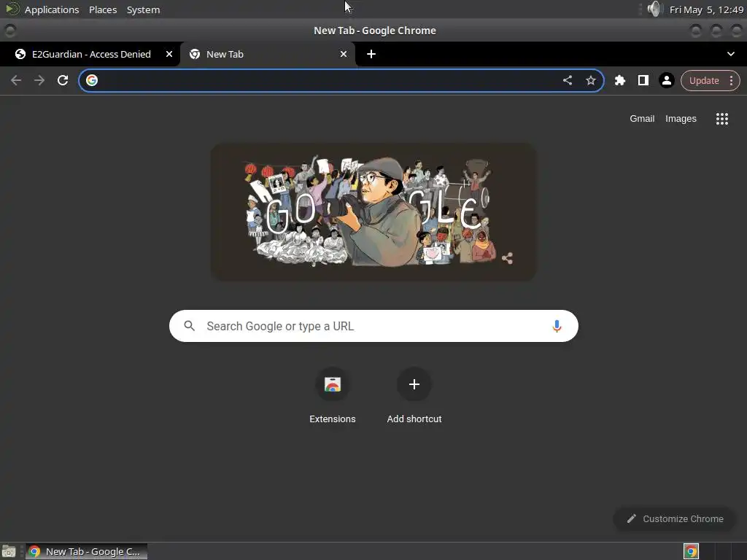Share this page from the address bar
The width and height of the screenshot is (747, 560).
click(567, 80)
